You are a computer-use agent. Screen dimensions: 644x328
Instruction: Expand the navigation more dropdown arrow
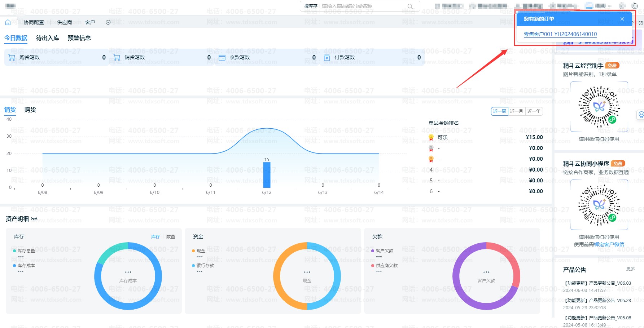[108, 22]
